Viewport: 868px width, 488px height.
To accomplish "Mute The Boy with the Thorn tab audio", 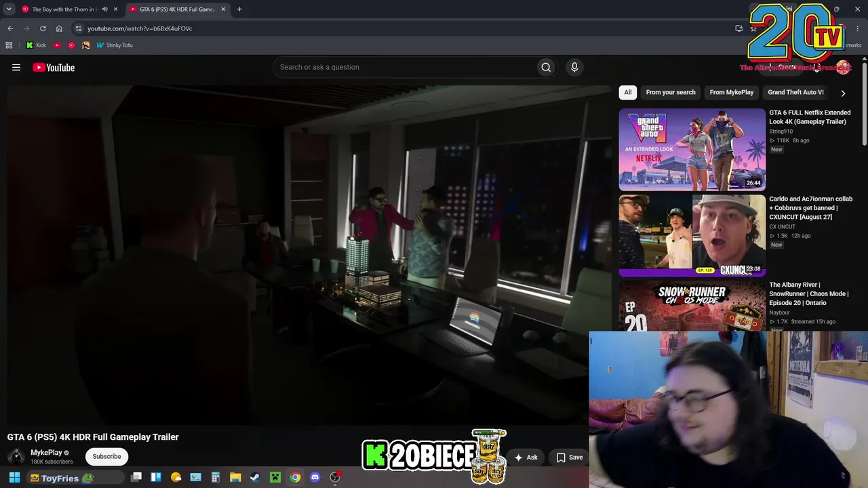I will tap(104, 9).
